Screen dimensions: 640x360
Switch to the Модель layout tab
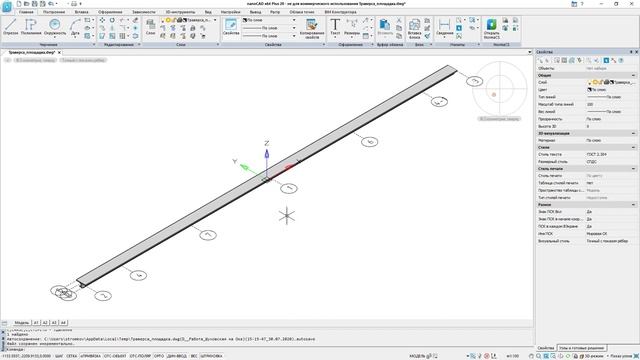22,323
